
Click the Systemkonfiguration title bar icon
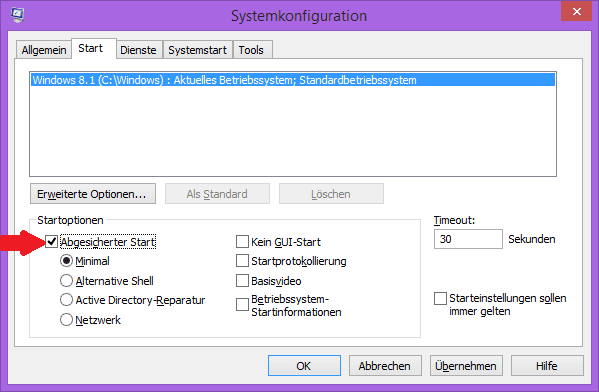18,15
